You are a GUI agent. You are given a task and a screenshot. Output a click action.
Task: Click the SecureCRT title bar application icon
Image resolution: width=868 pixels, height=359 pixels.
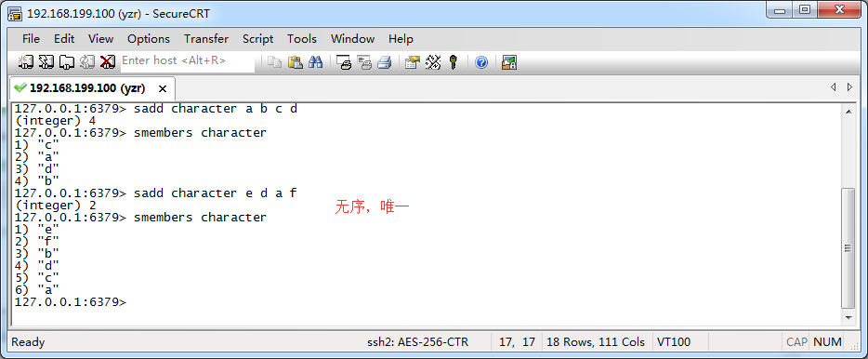14,13
